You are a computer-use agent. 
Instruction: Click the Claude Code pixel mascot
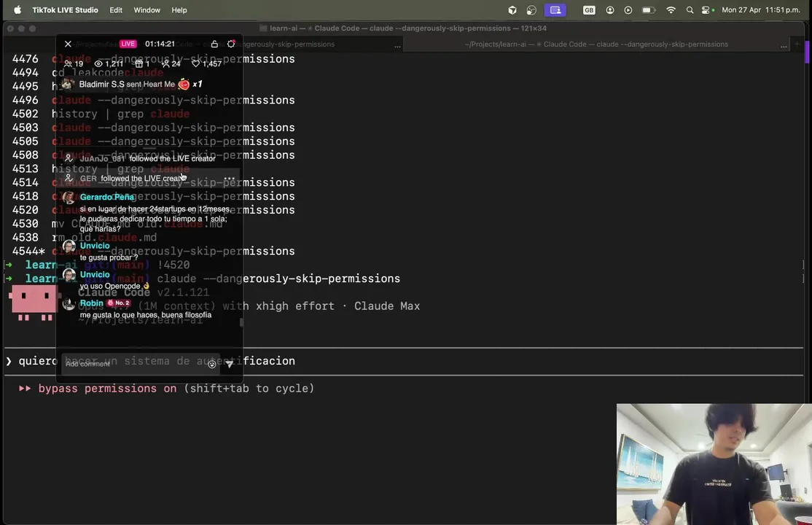coord(33,302)
